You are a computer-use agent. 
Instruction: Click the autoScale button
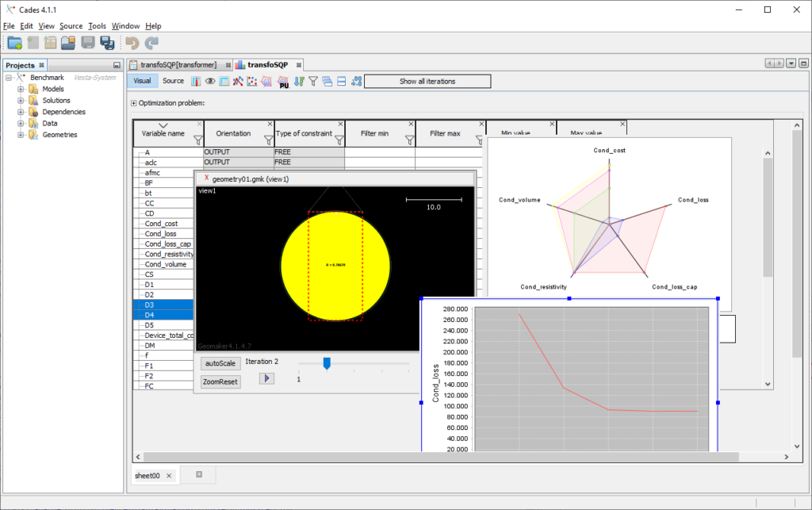(x=220, y=363)
